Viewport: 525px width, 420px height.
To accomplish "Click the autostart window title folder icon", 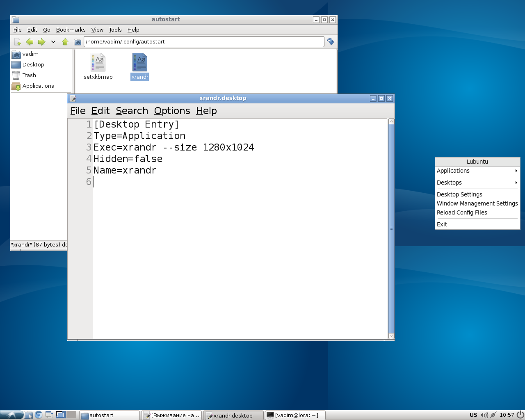I will (x=16, y=20).
